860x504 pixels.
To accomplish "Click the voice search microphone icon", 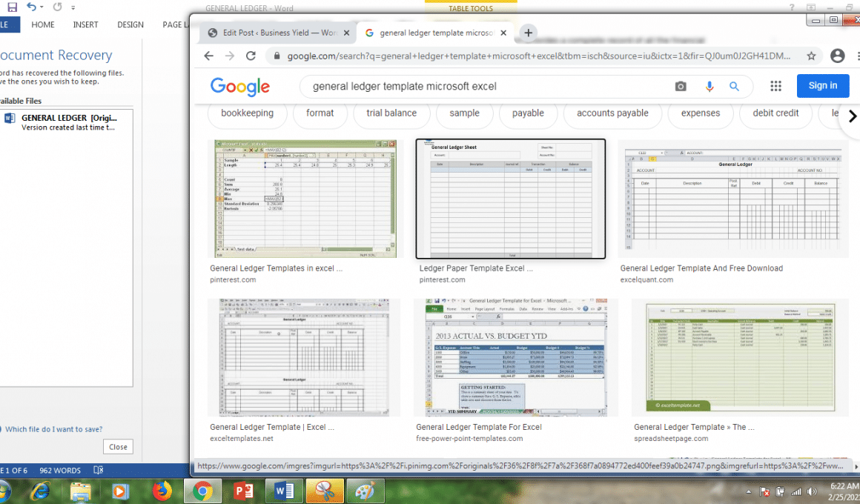I will [x=709, y=87].
